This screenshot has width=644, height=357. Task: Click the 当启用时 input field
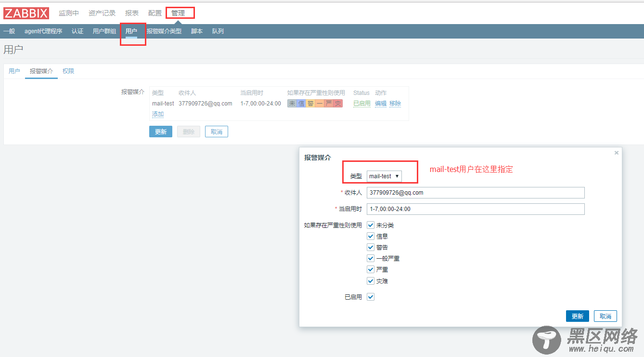[476, 209]
